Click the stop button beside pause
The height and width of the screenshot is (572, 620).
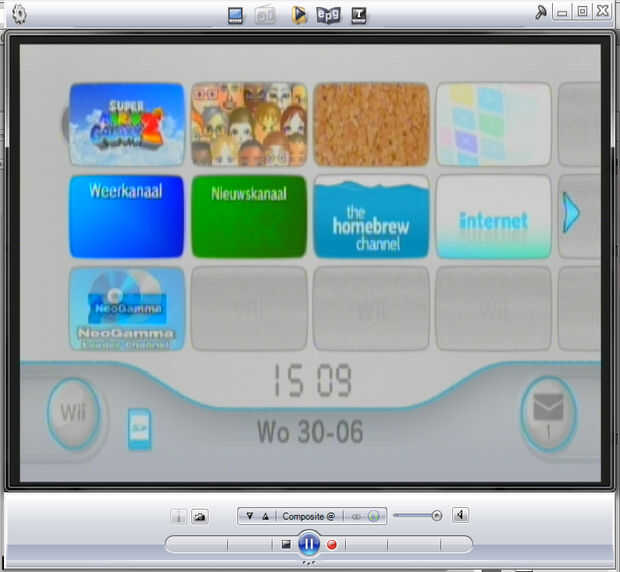(286, 544)
